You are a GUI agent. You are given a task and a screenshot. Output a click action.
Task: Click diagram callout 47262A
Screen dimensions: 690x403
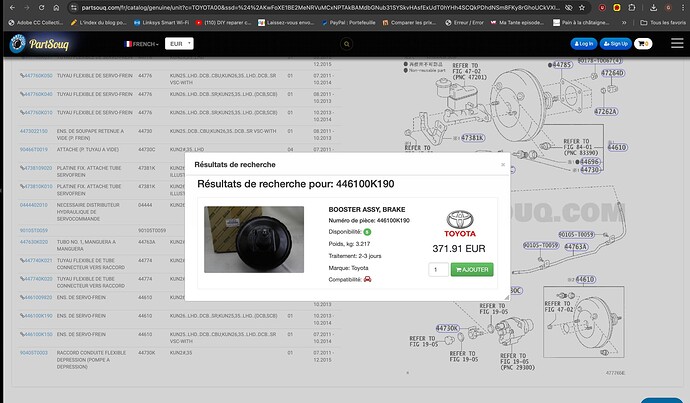tap(606, 111)
